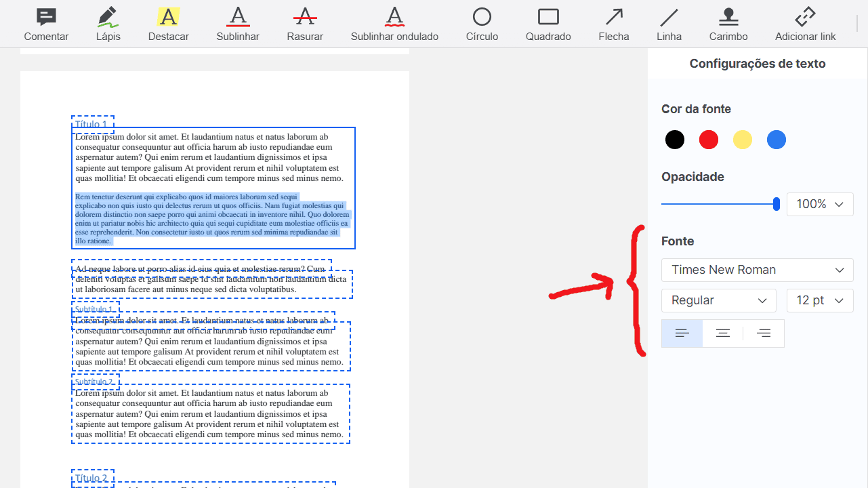Choose the red font color swatch

(709, 140)
